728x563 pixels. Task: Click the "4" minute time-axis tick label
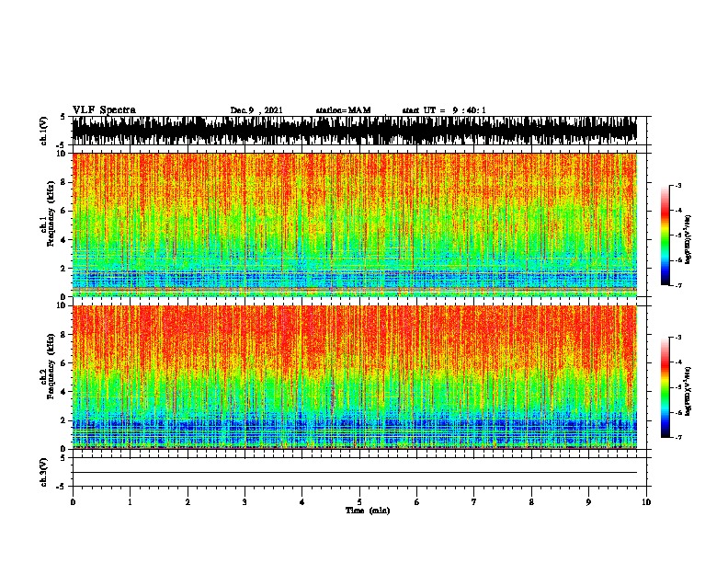click(302, 502)
